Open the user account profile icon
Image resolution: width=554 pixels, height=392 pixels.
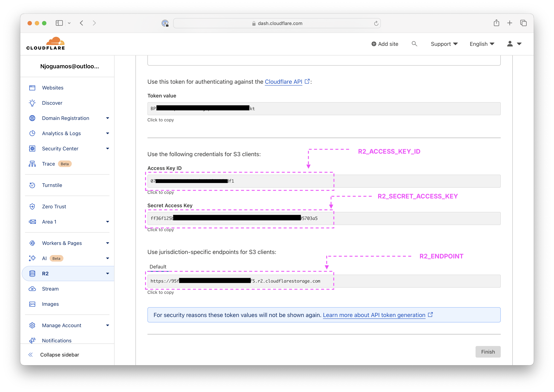click(510, 44)
